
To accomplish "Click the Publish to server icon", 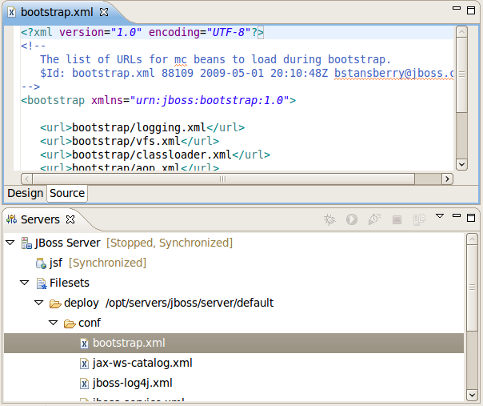I will (x=419, y=219).
